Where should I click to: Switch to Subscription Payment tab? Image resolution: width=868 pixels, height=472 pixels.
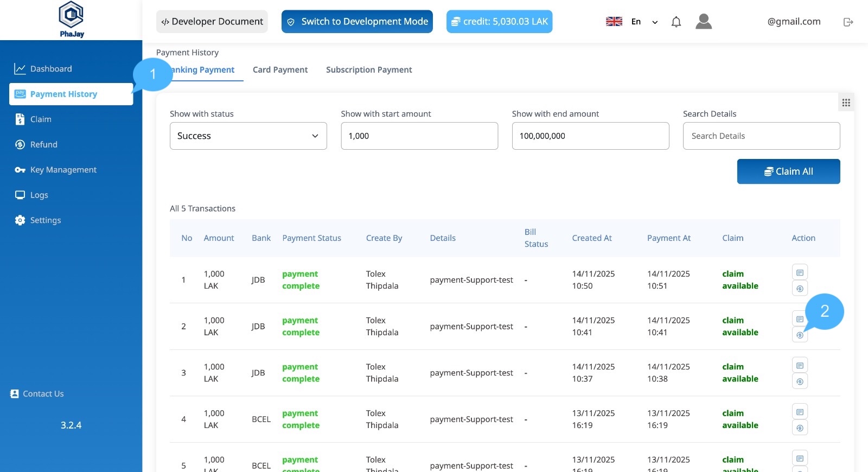[369, 70]
